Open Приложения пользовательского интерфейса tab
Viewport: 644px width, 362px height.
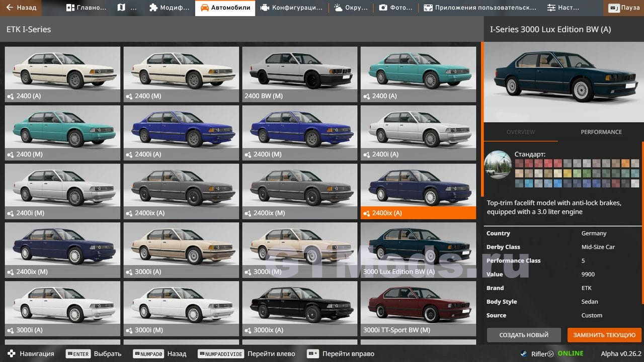pos(479,8)
